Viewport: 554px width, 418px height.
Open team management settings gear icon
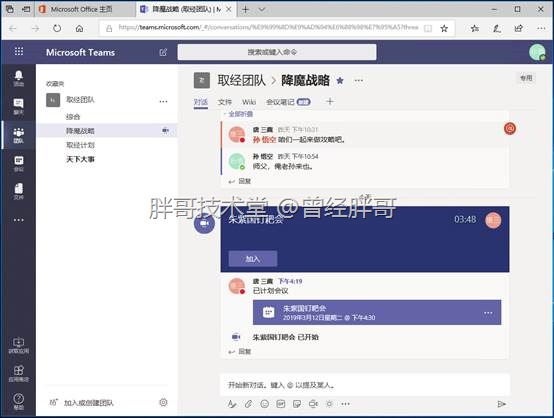point(163,402)
